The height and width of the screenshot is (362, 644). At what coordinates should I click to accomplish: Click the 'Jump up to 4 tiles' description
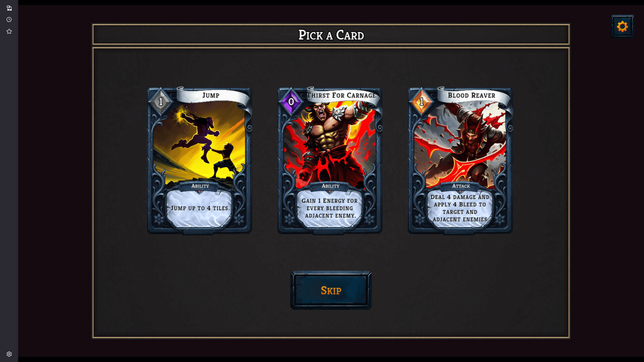coord(200,208)
